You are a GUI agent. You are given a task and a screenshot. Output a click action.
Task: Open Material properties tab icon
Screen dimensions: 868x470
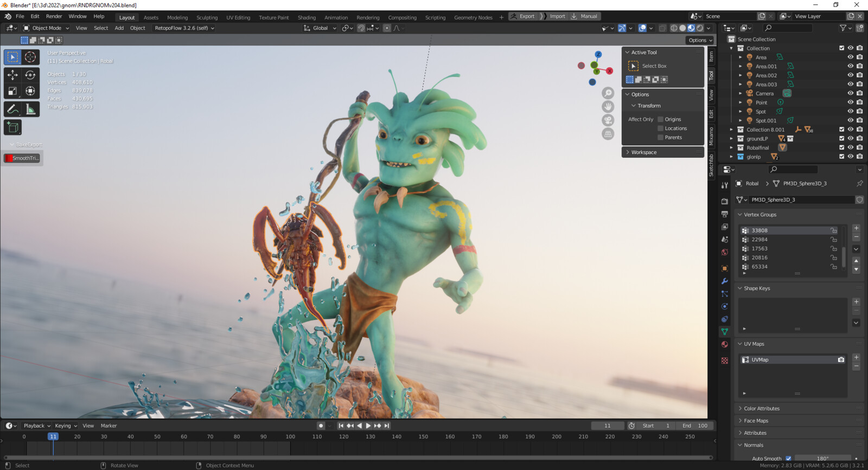coord(725,345)
